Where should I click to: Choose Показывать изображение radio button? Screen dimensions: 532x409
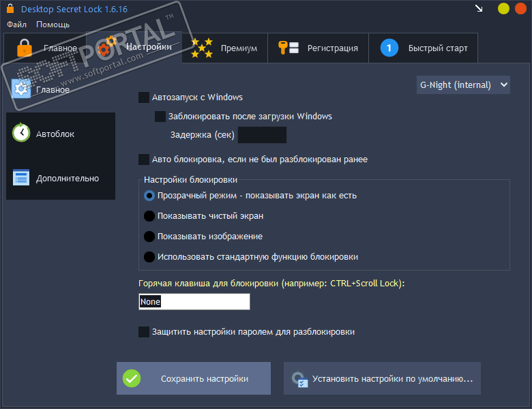point(149,237)
